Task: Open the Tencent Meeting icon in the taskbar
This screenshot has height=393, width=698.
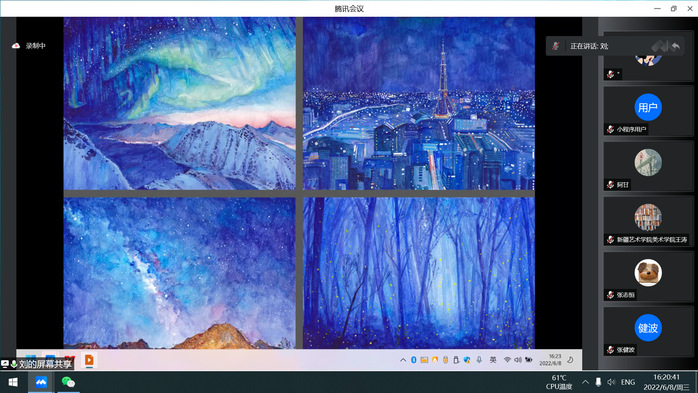Action: tap(41, 382)
